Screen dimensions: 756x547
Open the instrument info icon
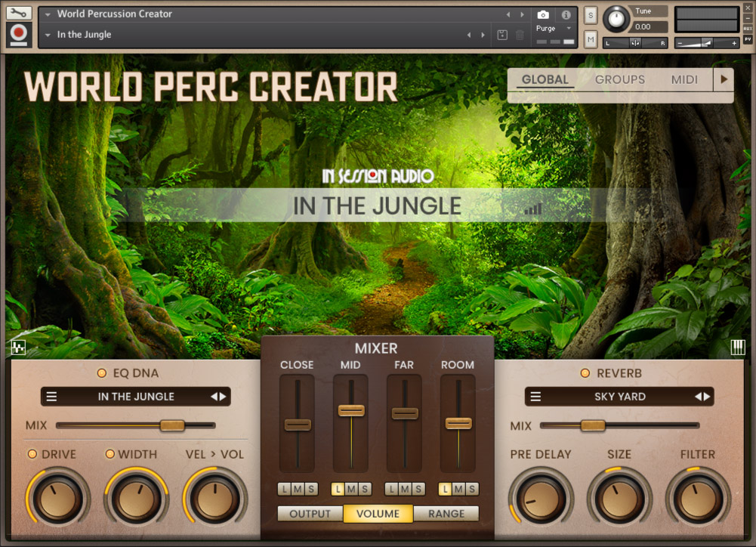click(x=566, y=15)
